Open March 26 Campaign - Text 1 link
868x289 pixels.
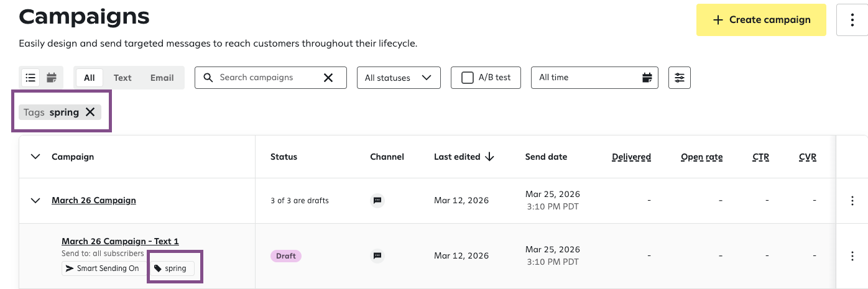click(x=120, y=241)
